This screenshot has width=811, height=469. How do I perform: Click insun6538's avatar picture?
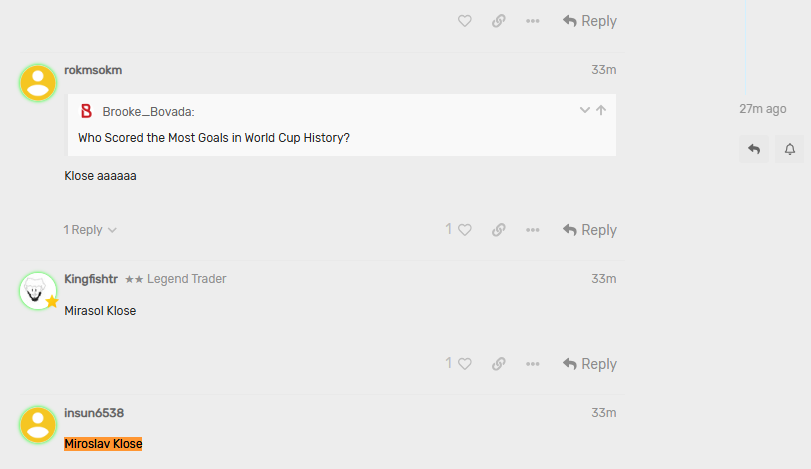39,425
